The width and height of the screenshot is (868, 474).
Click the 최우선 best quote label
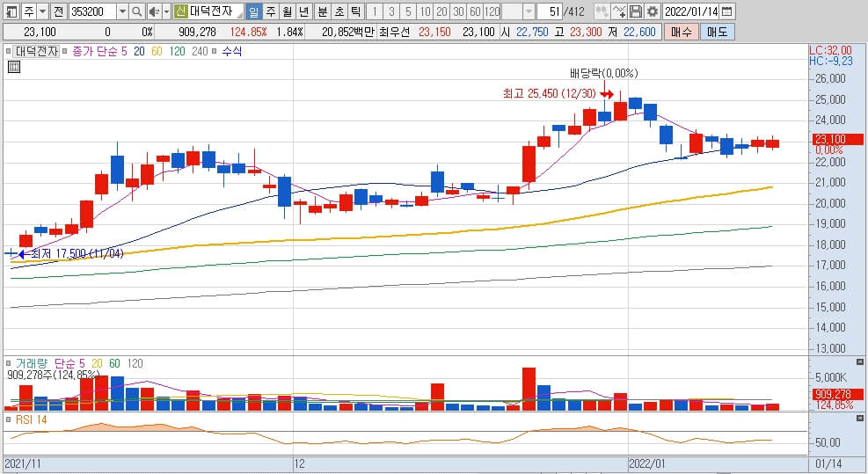[395, 33]
